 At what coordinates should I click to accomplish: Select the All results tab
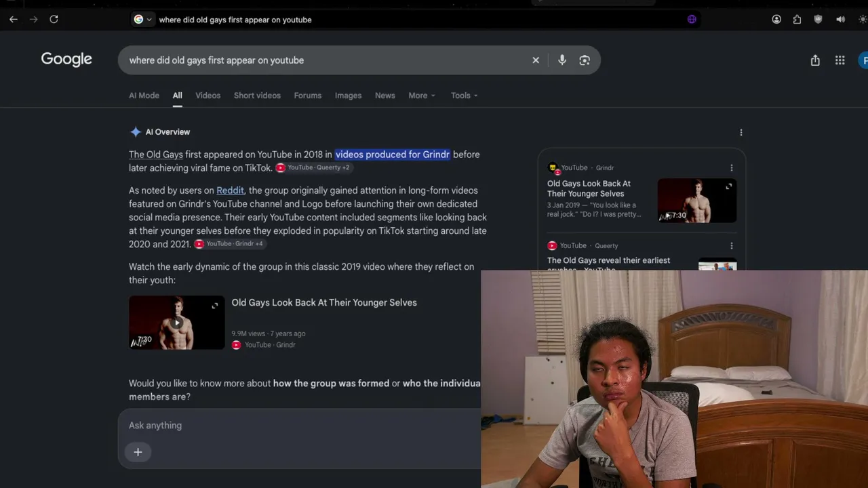177,96
